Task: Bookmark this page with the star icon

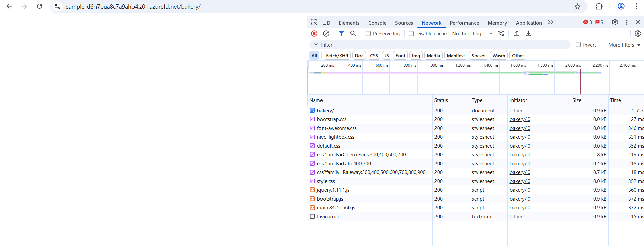Action: (577, 6)
